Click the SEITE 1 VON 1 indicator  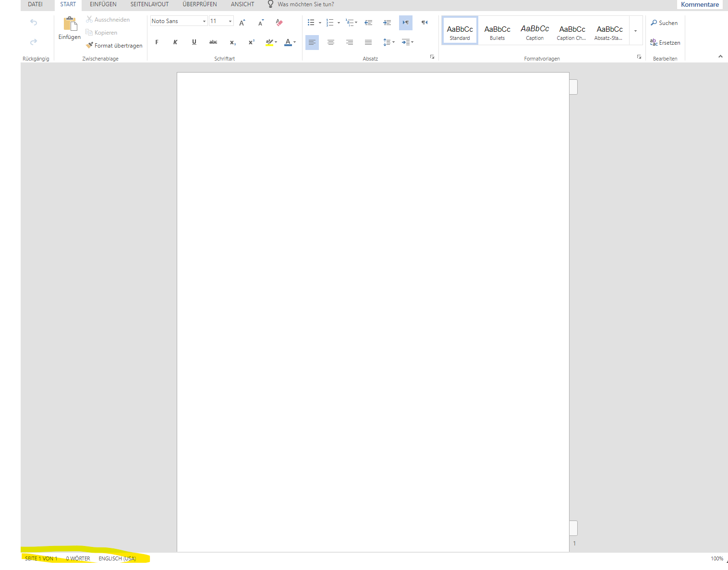click(41, 558)
